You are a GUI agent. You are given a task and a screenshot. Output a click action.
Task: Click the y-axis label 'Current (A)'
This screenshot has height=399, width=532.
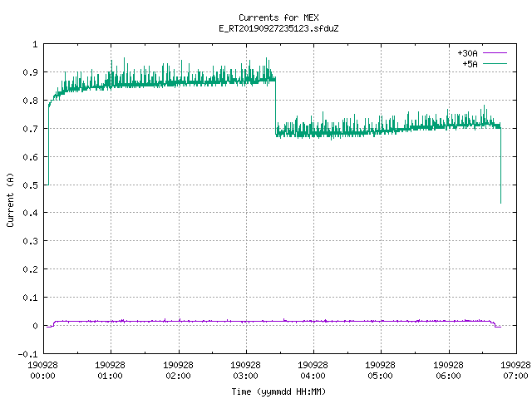(10, 199)
